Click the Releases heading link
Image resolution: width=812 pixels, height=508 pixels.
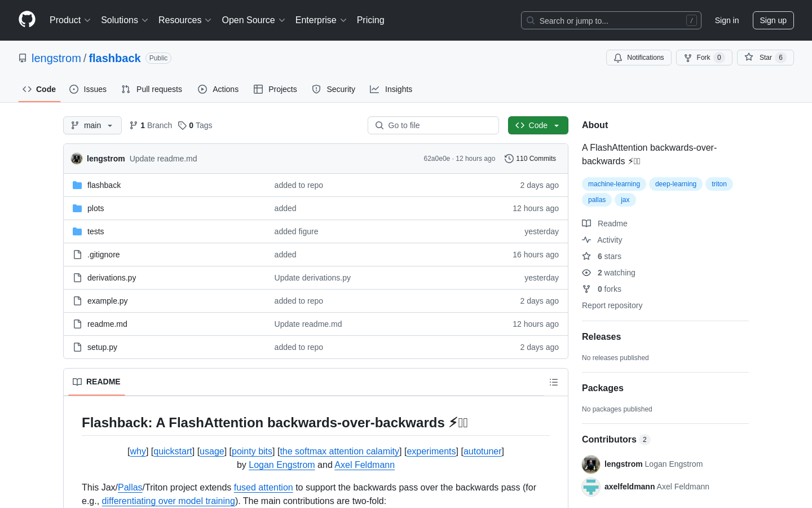[601, 337]
